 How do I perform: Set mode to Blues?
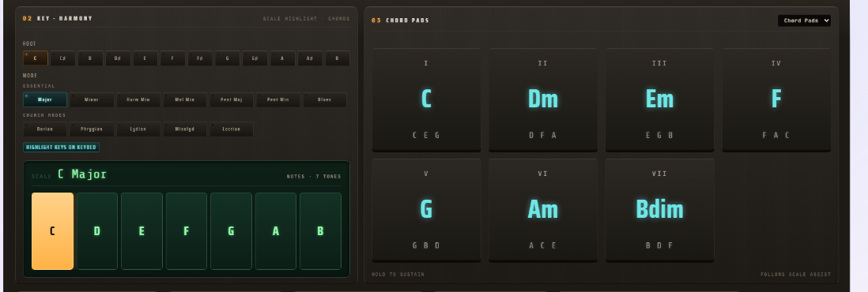325,99
